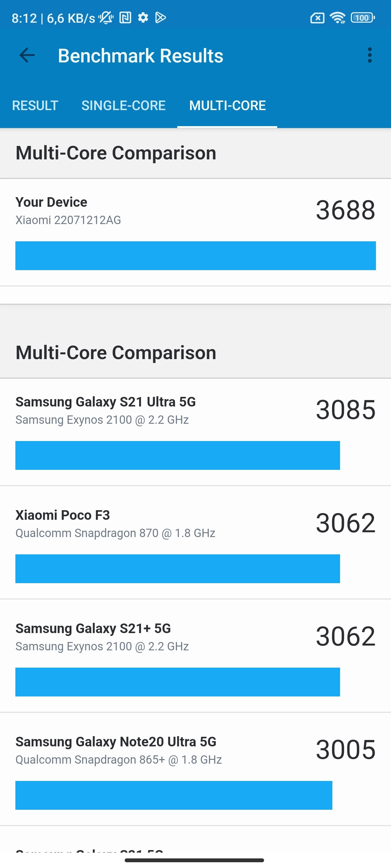The height and width of the screenshot is (868, 391).
Task: Tap the NFC icon in the status bar
Action: pos(125,18)
